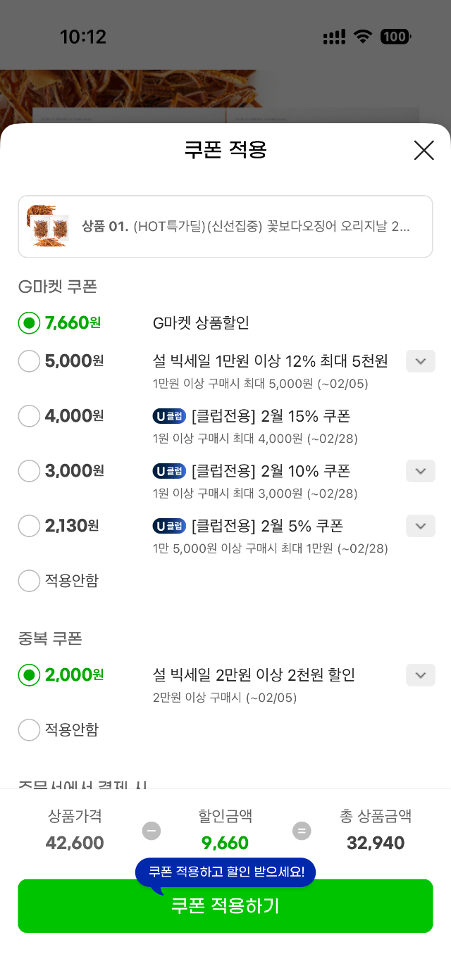This screenshot has width=451, height=980.
Task: Expand the 2월 5% club coupon details
Action: tap(421, 526)
